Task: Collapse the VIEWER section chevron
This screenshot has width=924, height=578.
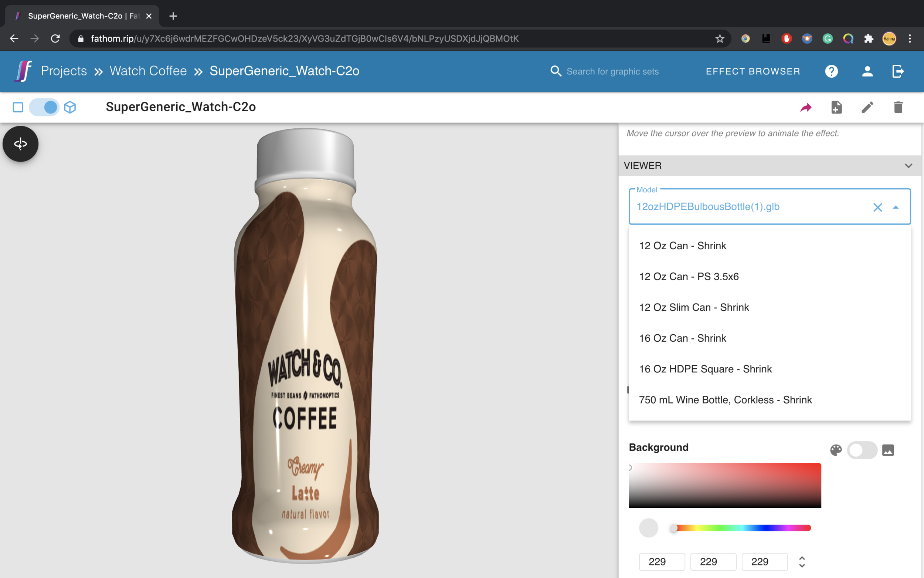Action: [x=908, y=166]
